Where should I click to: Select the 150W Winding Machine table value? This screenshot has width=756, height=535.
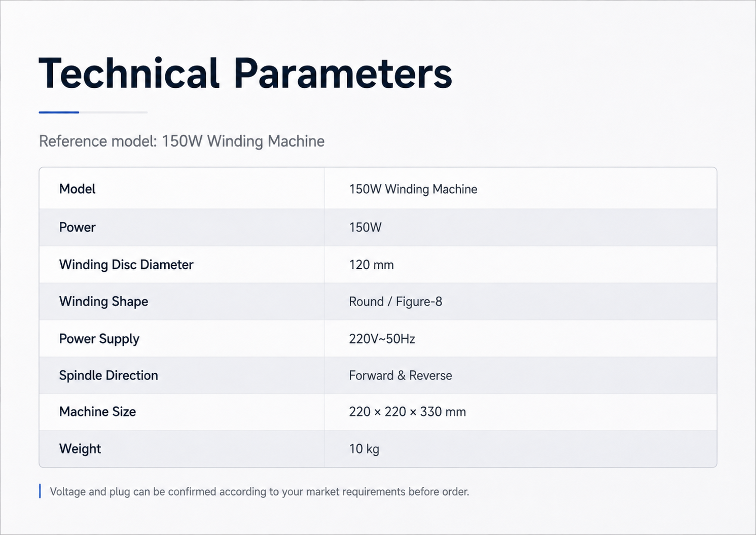[413, 189]
